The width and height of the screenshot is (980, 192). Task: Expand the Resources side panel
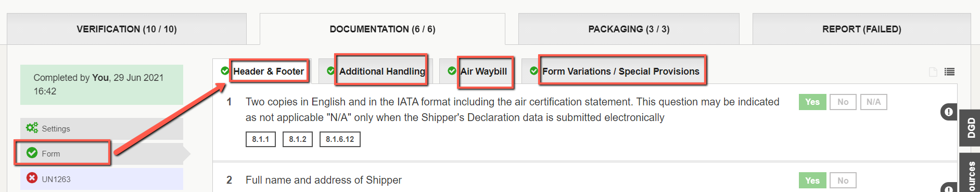(x=970, y=173)
